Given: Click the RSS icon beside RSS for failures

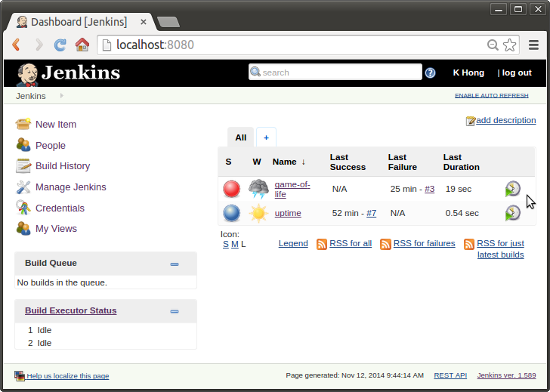Looking at the screenshot, I should pyautogui.click(x=385, y=244).
